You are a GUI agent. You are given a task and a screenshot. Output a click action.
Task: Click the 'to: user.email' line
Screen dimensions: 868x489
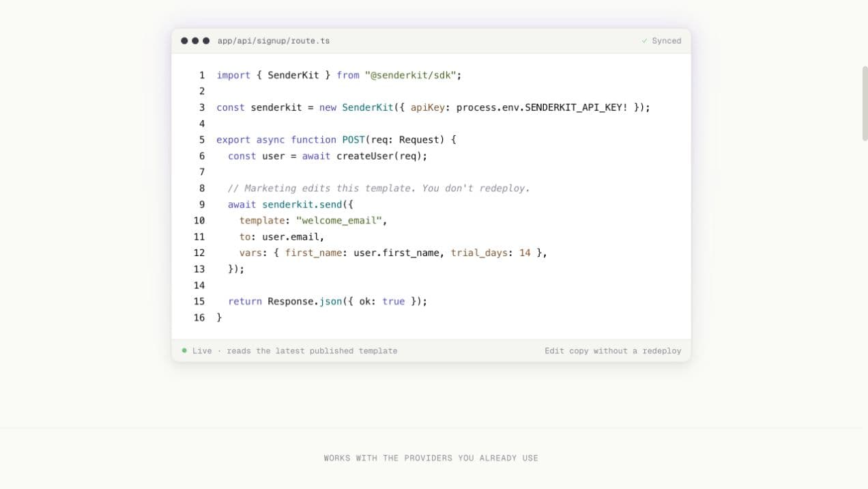pos(282,236)
